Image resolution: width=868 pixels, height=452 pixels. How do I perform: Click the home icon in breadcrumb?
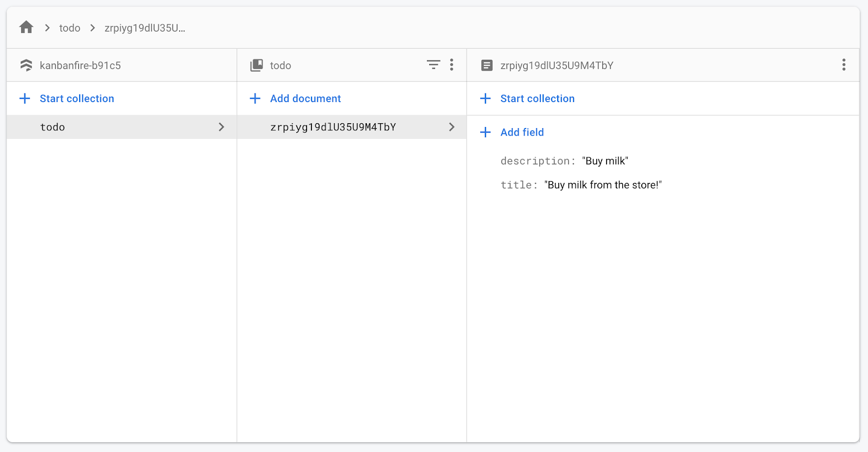point(26,28)
